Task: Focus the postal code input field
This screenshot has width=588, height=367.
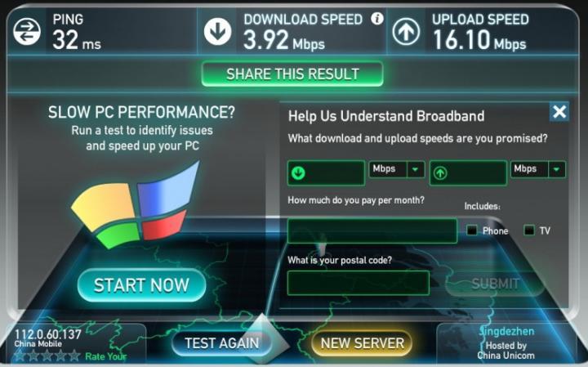Action: pyautogui.click(x=359, y=283)
